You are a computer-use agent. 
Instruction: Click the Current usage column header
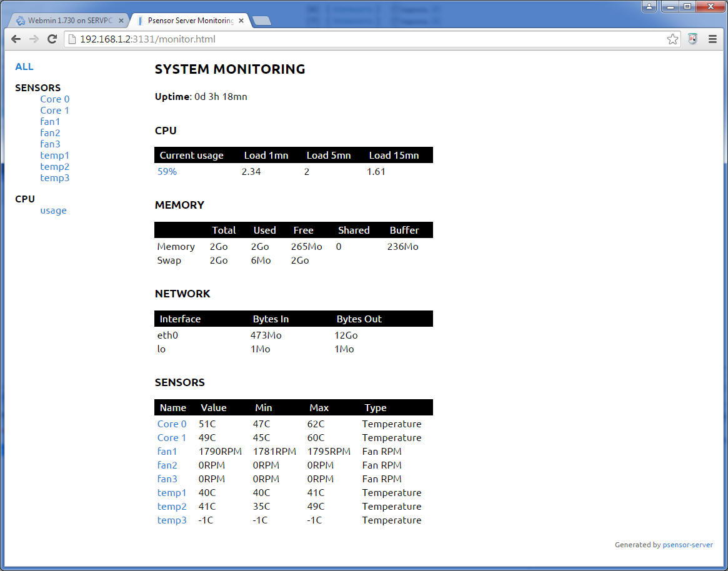(x=191, y=156)
